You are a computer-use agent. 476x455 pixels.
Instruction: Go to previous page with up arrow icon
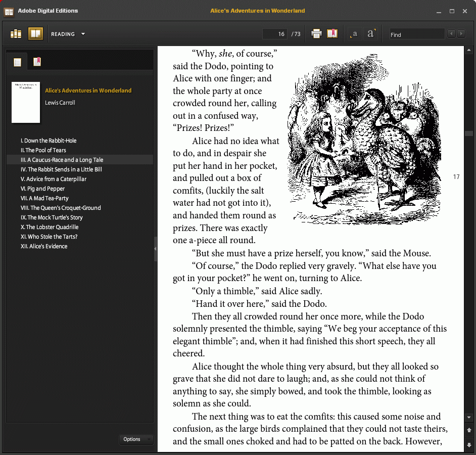469,430
